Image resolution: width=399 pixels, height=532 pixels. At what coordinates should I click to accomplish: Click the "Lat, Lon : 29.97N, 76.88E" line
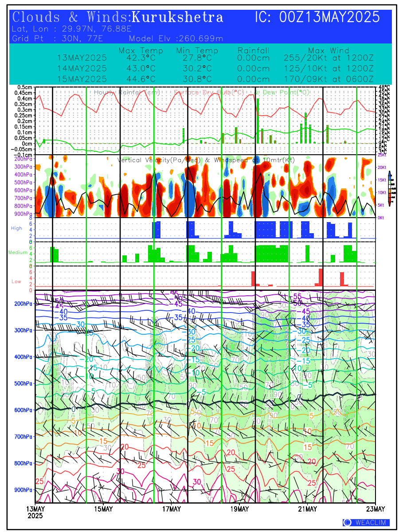(x=72, y=30)
